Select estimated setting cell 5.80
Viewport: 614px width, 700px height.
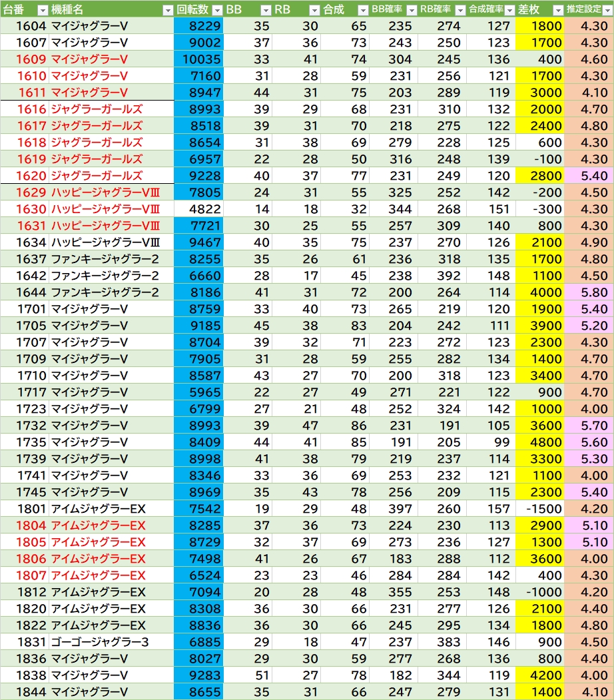click(x=589, y=292)
